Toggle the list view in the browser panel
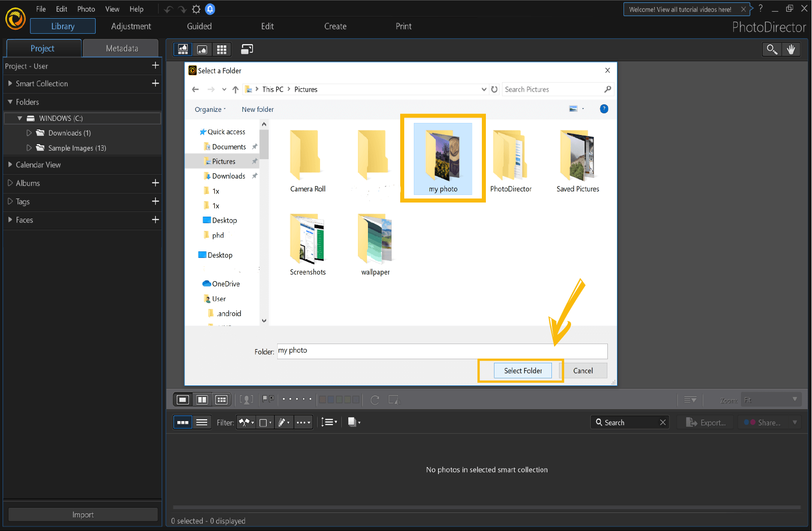 click(x=202, y=422)
